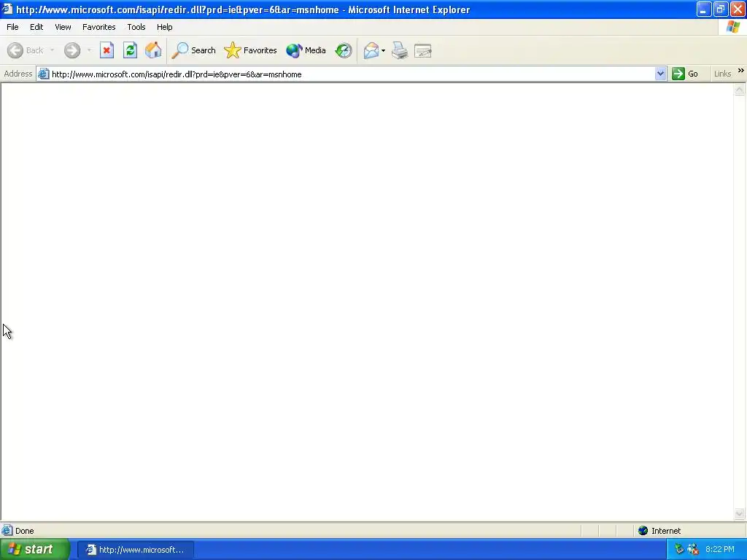The image size is (747, 560).
Task: Open the View menu
Action: [x=63, y=27]
